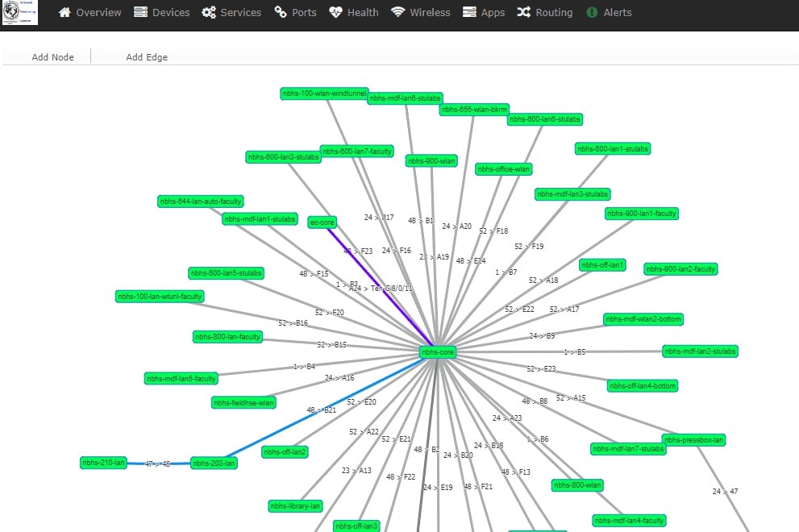This screenshot has width=799, height=532.
Task: Click the shuffle icon beside Routing
Action: point(524,12)
